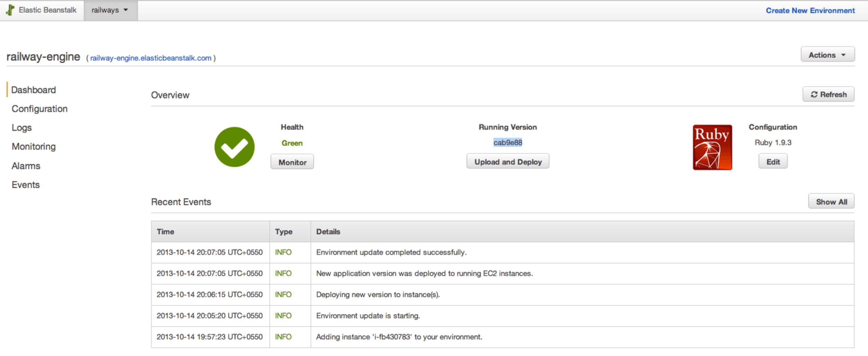Visit railway-engine.elasticbeanstalk.com URL
The height and width of the screenshot is (356, 868).
tap(151, 58)
